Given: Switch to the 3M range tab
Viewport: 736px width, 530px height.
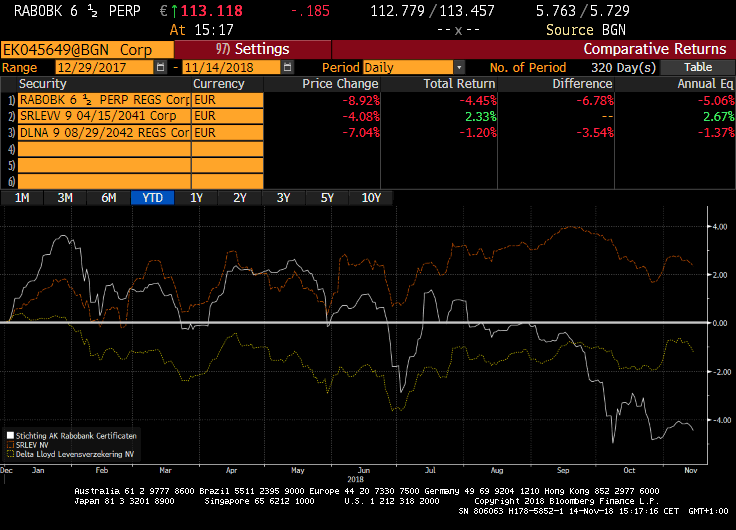Looking at the screenshot, I should coord(65,197).
